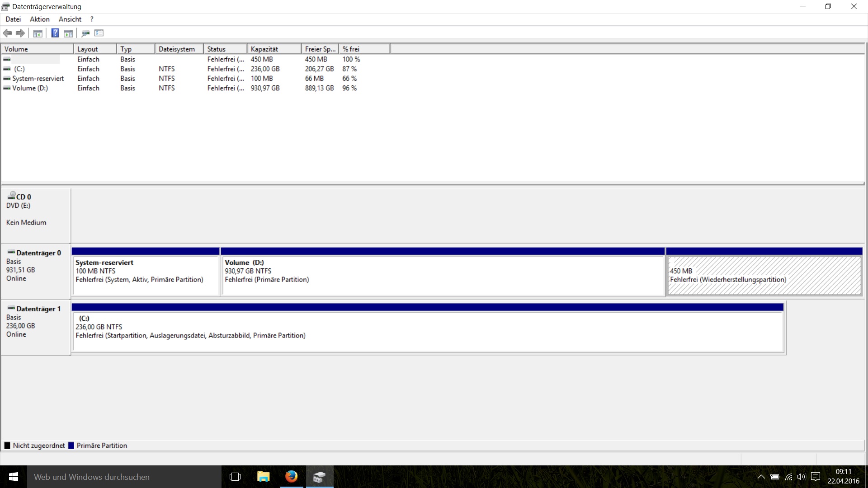868x488 pixels.
Task: Open the Ansicht menu
Action: [x=70, y=19]
